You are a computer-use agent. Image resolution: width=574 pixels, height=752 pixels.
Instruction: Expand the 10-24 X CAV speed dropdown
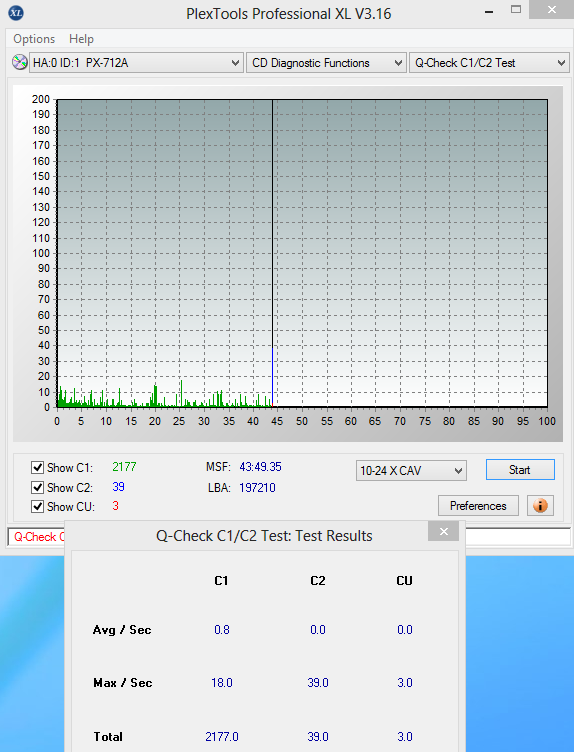click(x=411, y=470)
